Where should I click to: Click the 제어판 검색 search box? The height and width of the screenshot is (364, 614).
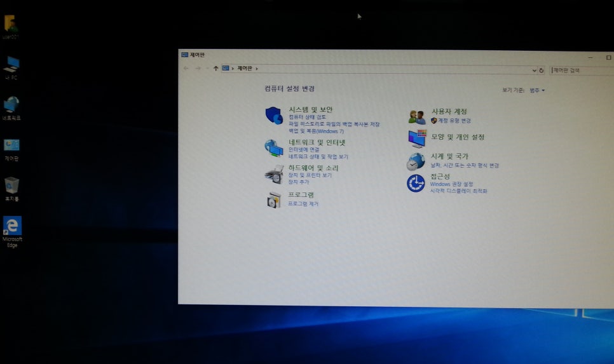pyautogui.click(x=578, y=70)
